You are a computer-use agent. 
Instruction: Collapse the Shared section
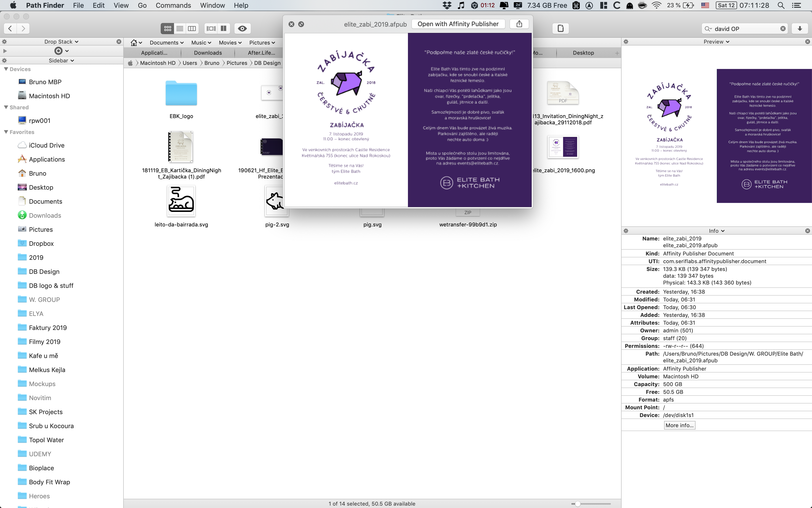pyautogui.click(x=6, y=107)
